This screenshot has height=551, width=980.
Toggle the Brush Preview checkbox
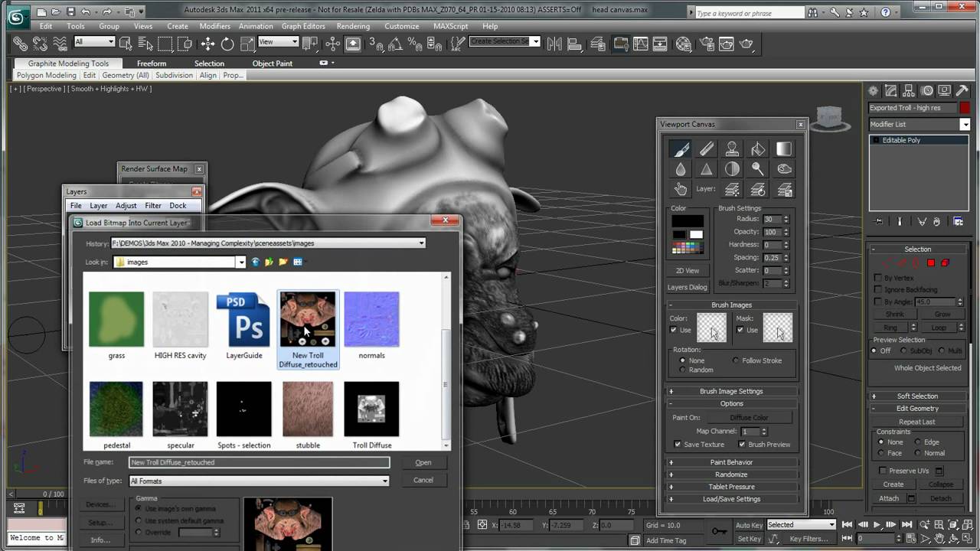click(742, 445)
